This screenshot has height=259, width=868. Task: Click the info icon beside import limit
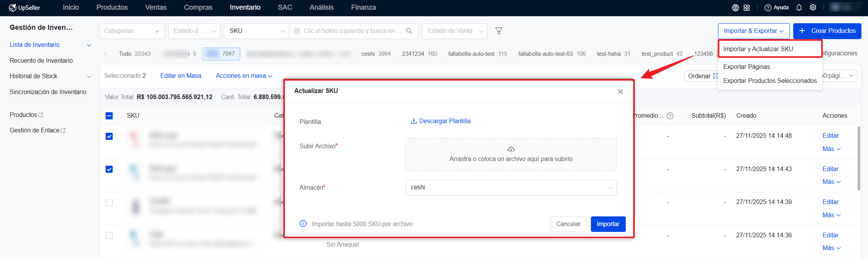pyautogui.click(x=303, y=223)
